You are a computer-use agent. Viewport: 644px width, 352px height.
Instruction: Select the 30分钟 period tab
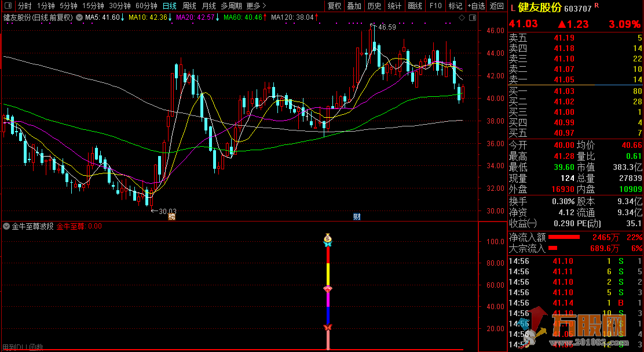tap(120, 6)
